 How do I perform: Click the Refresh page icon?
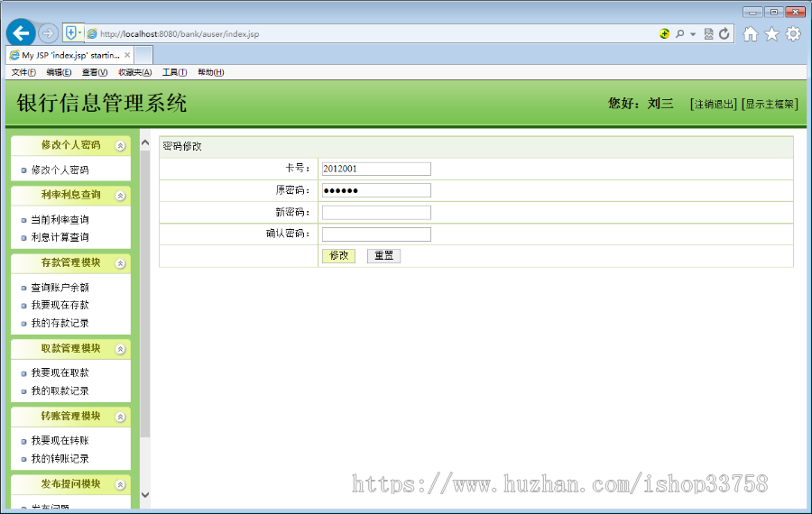coord(724,33)
